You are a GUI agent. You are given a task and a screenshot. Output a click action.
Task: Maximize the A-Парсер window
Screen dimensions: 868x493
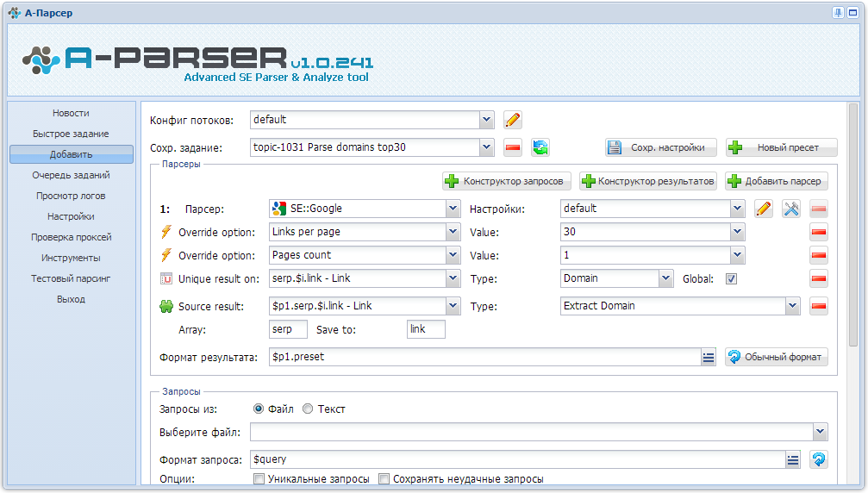pos(853,13)
